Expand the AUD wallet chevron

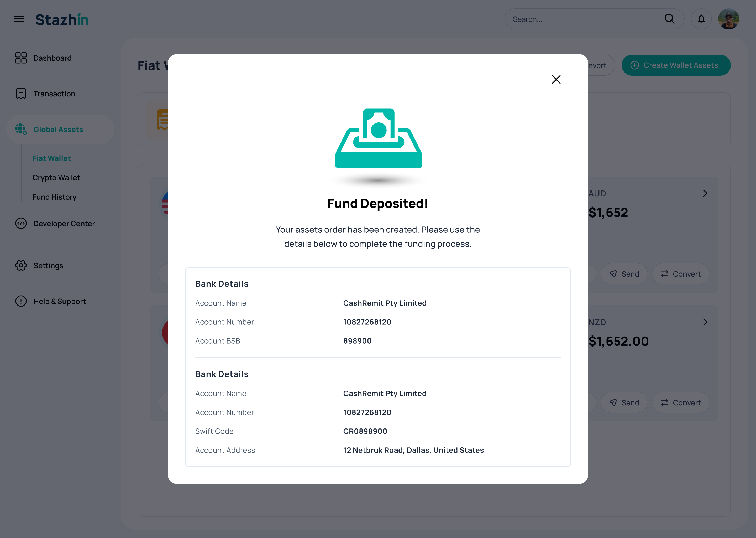[705, 194]
